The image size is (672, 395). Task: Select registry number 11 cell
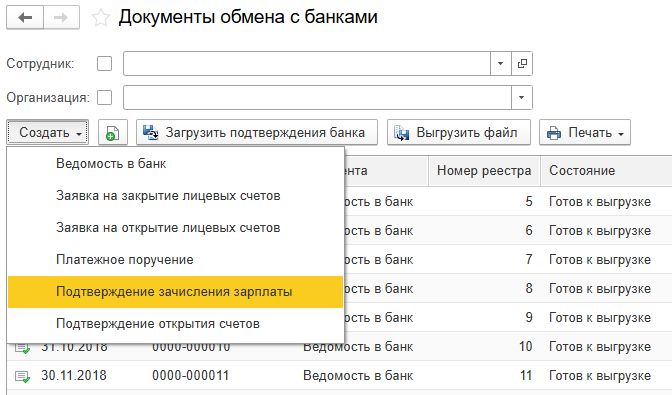click(526, 376)
